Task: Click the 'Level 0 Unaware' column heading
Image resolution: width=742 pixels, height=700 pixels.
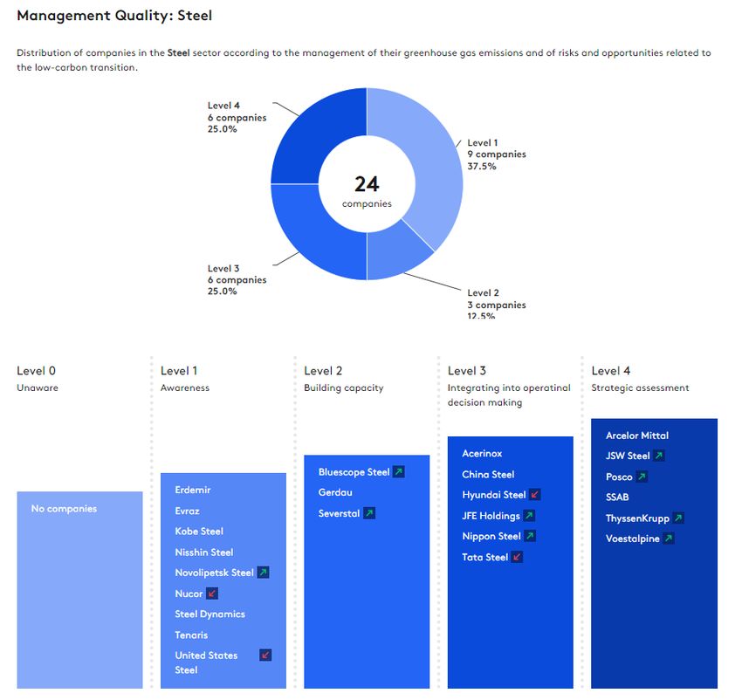Action: pyautogui.click(x=38, y=379)
